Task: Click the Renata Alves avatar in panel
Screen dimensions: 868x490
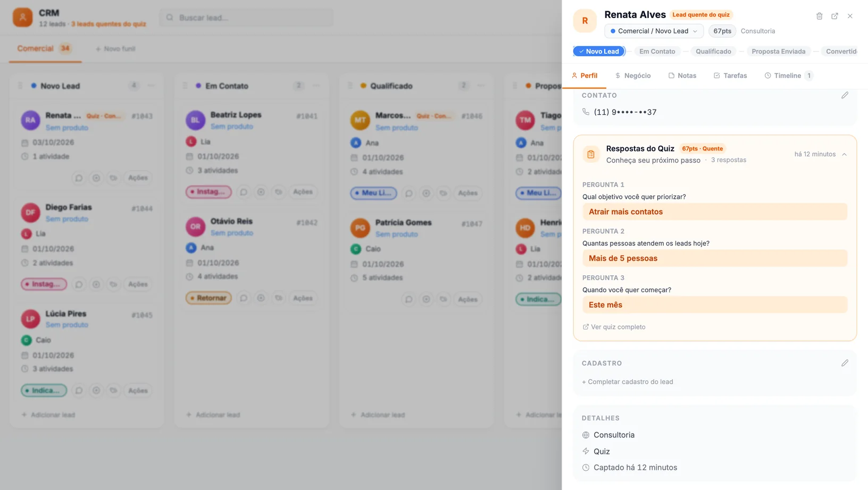Action: coord(585,21)
